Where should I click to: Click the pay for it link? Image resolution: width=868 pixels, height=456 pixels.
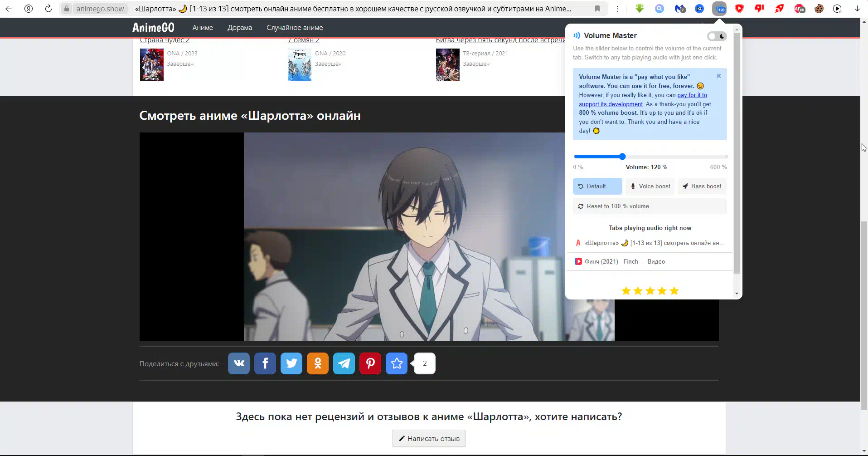pyautogui.click(x=692, y=95)
